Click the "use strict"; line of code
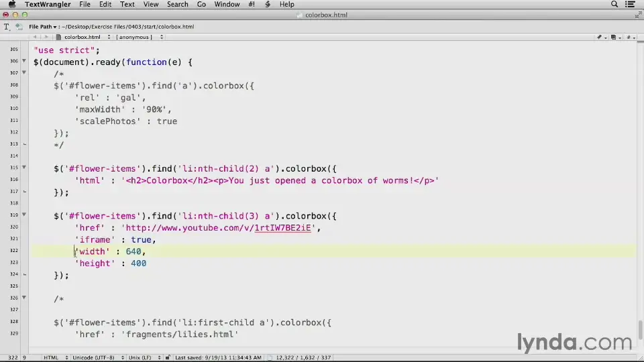 [66, 50]
